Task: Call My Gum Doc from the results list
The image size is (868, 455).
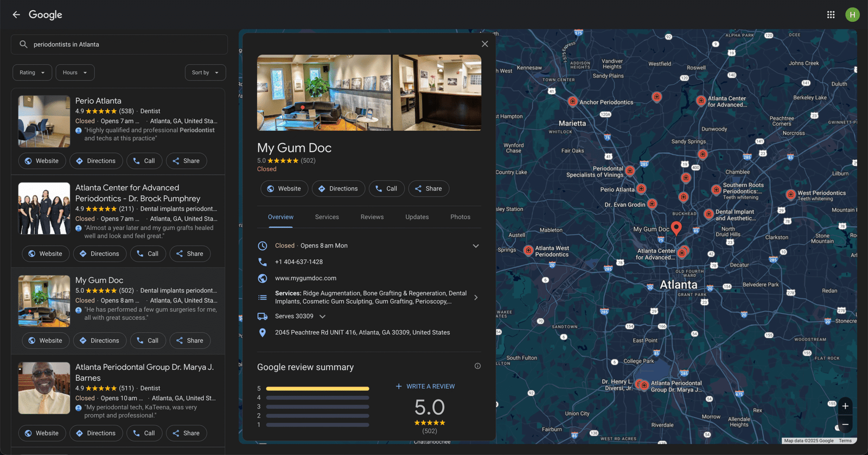Action: 148,341
